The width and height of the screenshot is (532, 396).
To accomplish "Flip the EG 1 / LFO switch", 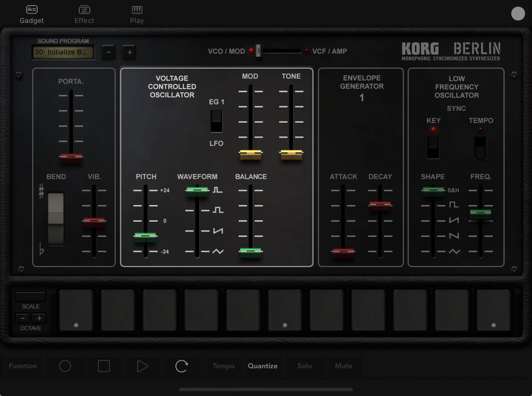I will pos(216,121).
